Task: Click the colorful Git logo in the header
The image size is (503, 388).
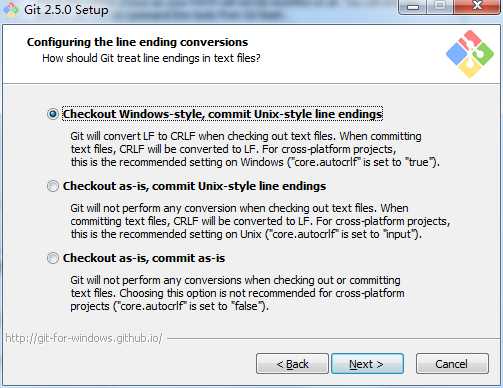Action: pyautogui.click(x=470, y=54)
